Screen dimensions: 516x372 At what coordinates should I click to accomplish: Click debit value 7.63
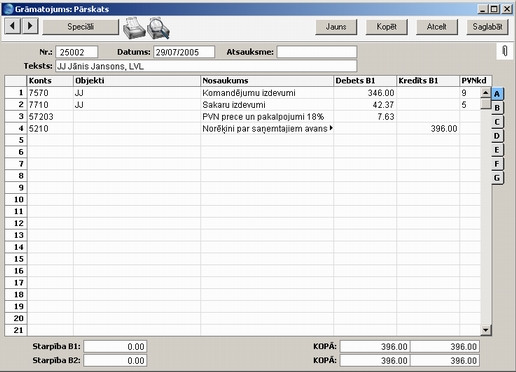pos(365,117)
